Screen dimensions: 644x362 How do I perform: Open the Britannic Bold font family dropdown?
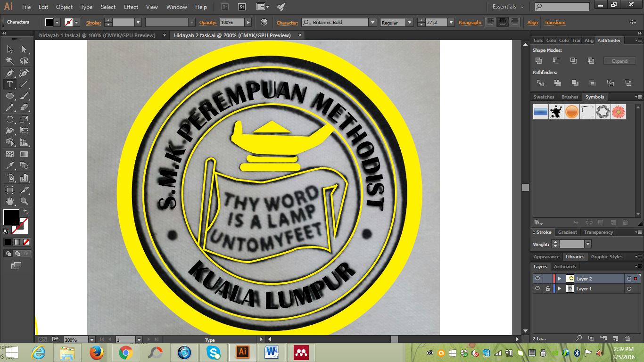(372, 23)
